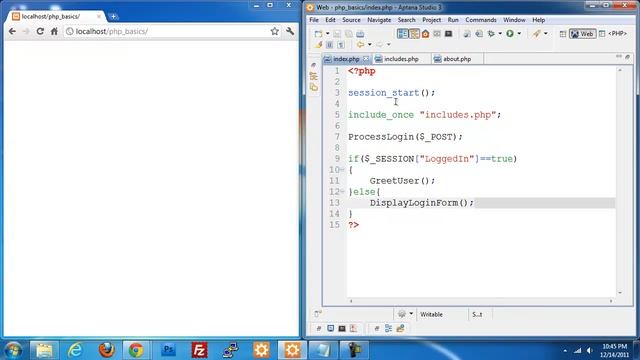Bookmark the page with the star icon

[275, 31]
